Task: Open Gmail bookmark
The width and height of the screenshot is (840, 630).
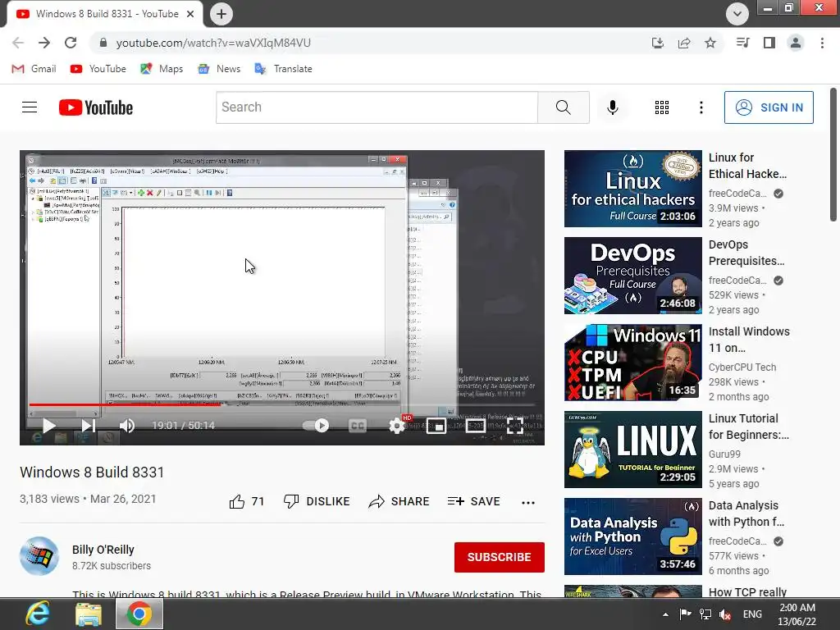Action: tap(34, 69)
